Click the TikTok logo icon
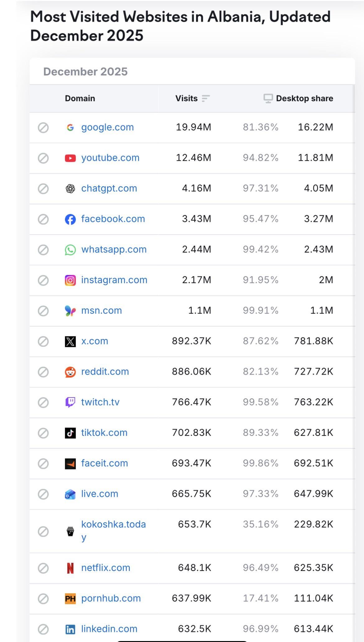The height and width of the screenshot is (642, 364). click(x=70, y=433)
